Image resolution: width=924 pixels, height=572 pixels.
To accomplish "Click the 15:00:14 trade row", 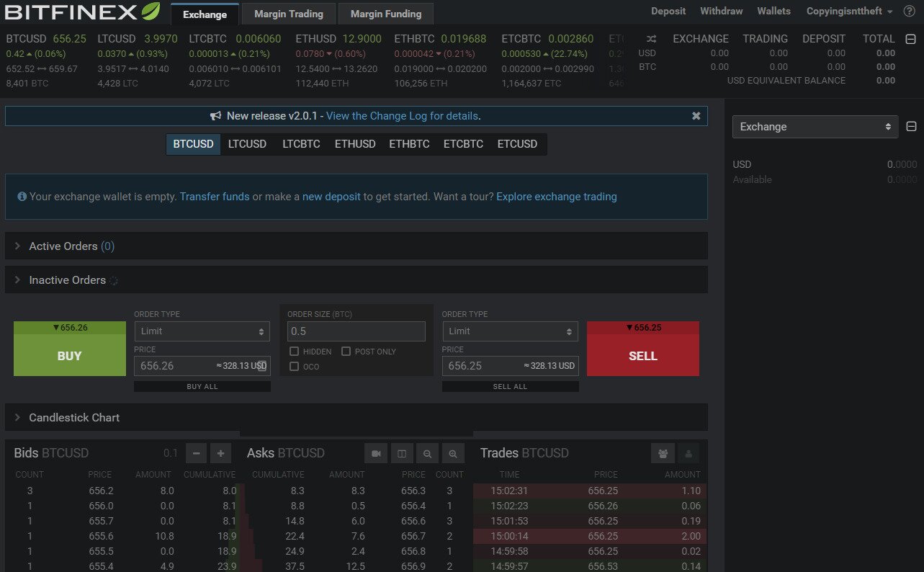I will point(590,536).
